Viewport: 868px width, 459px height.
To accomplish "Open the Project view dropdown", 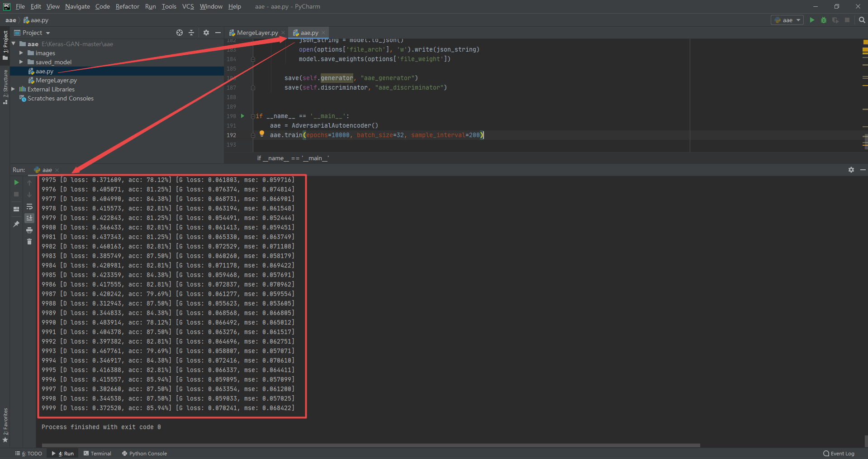I will 32,33.
